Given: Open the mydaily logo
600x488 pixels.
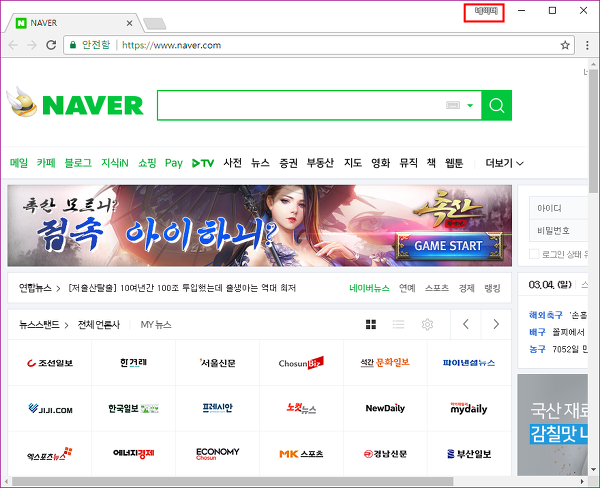Looking at the screenshot, I should [x=469, y=408].
